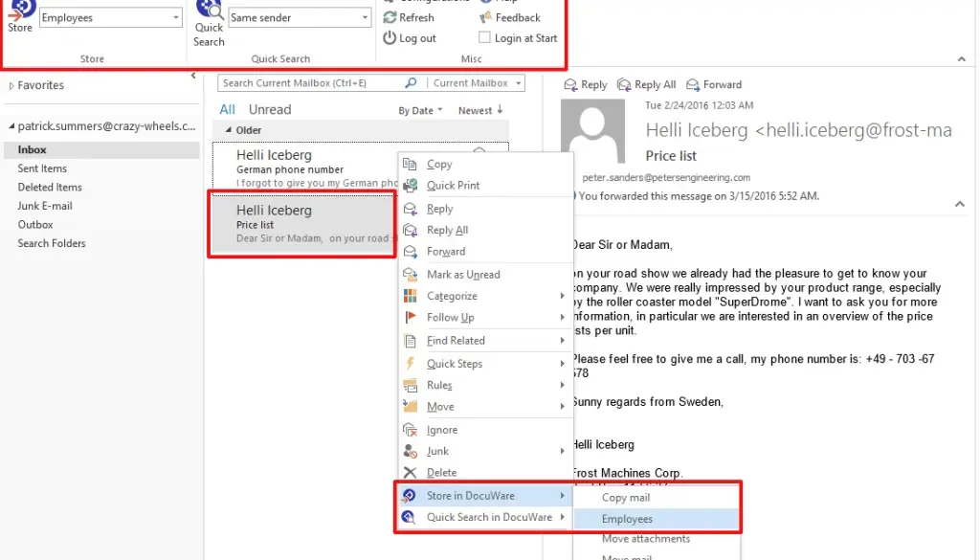Click the Refresh icon in Misc group
This screenshot has height=560, width=980.
pyautogui.click(x=390, y=17)
